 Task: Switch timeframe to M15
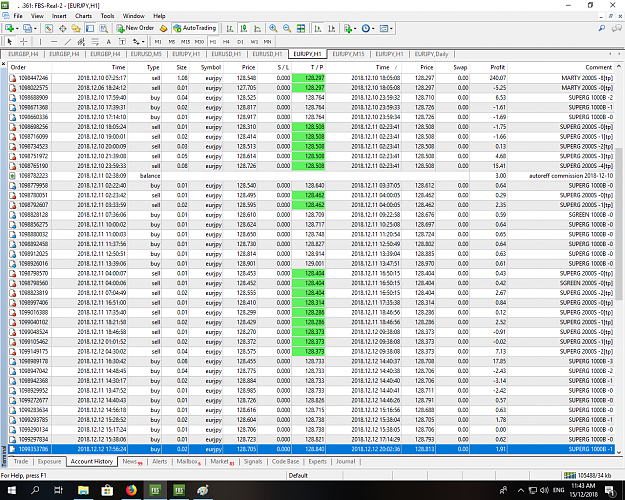(185, 41)
